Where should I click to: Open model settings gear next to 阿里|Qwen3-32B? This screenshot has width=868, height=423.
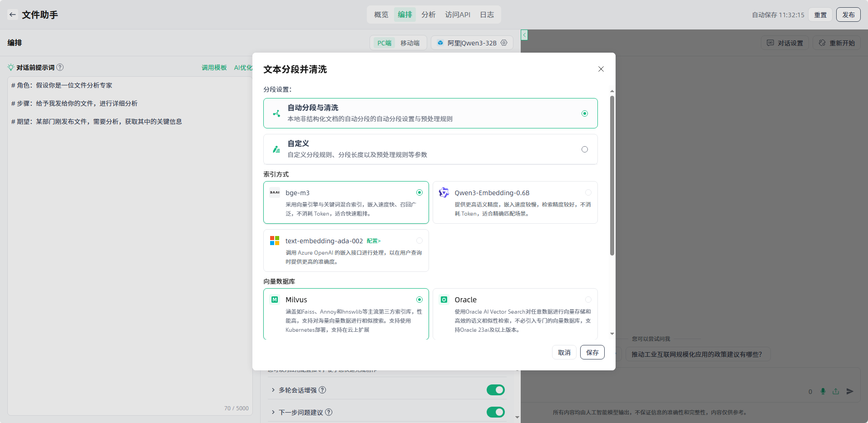504,43
